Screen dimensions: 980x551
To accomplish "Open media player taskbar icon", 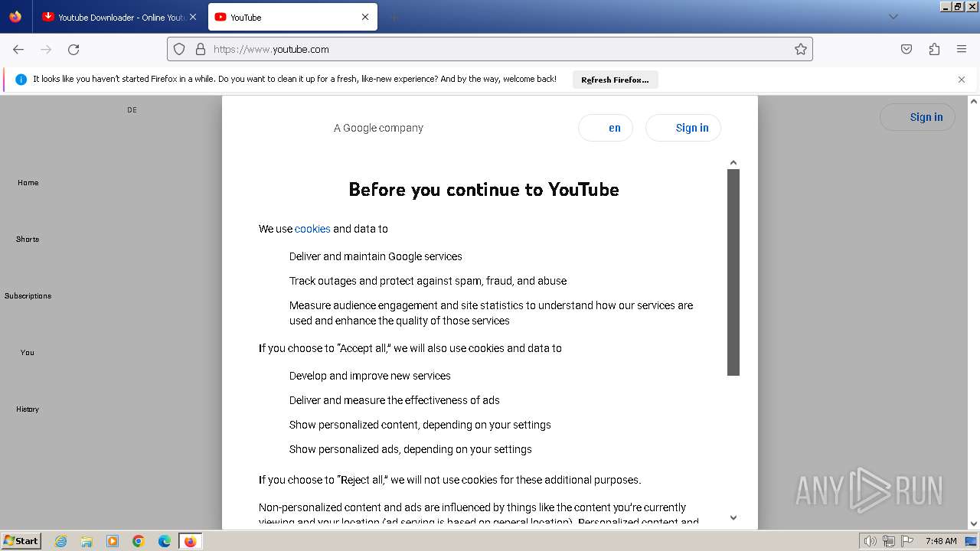I will pos(113,541).
